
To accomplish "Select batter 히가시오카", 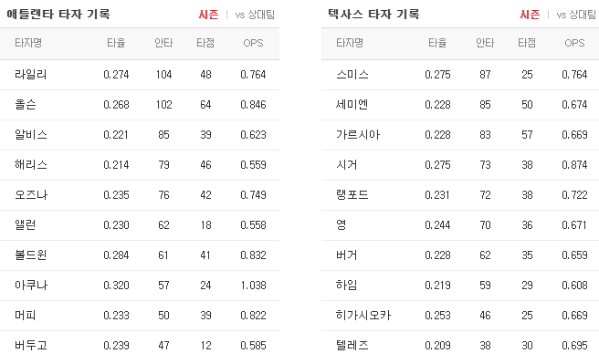I will click(x=363, y=315).
